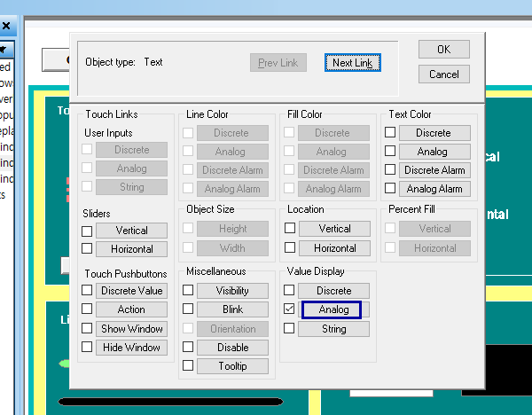Check the Value Display Discrete checkbox
532x415 pixels.
click(x=289, y=290)
